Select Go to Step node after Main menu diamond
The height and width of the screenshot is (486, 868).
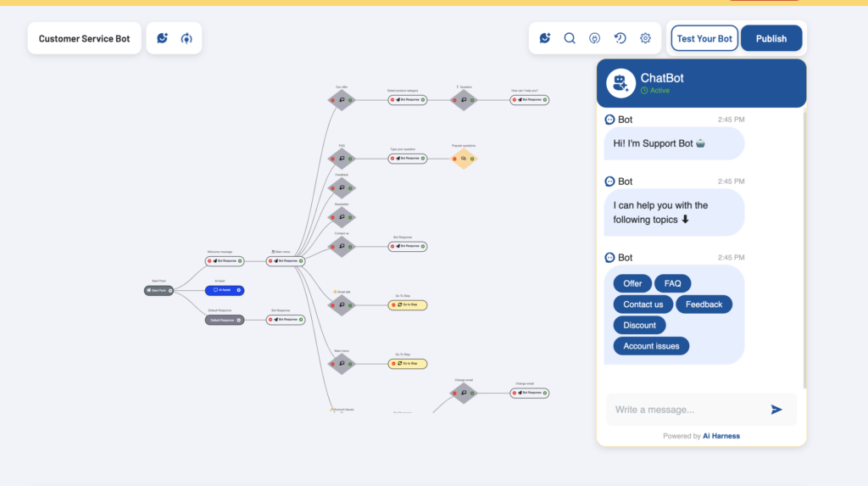pos(408,364)
